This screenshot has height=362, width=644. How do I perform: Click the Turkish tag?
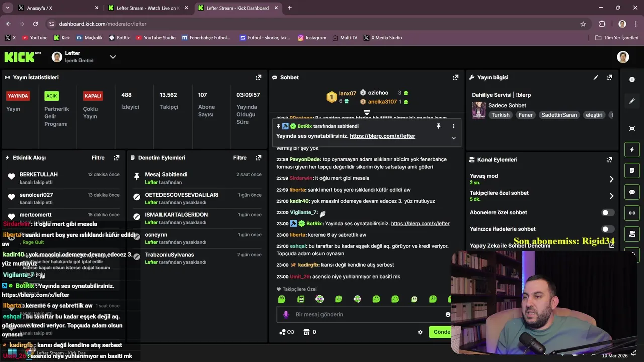500,115
